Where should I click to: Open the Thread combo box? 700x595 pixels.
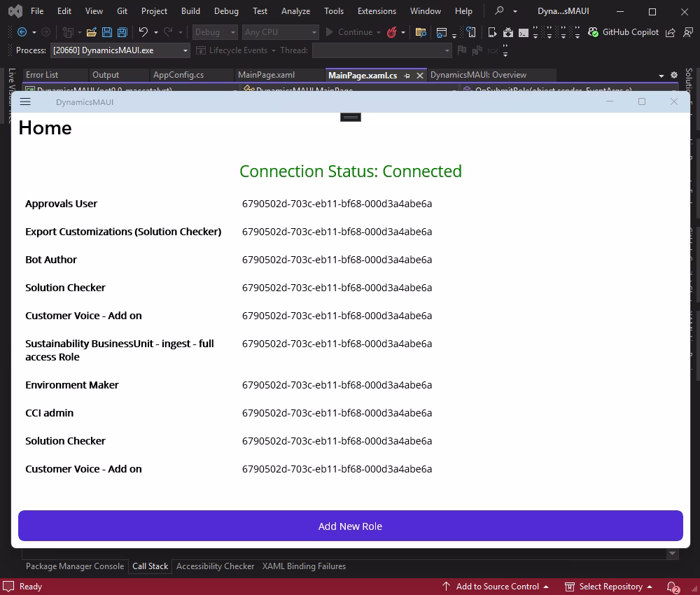pyautogui.click(x=382, y=50)
